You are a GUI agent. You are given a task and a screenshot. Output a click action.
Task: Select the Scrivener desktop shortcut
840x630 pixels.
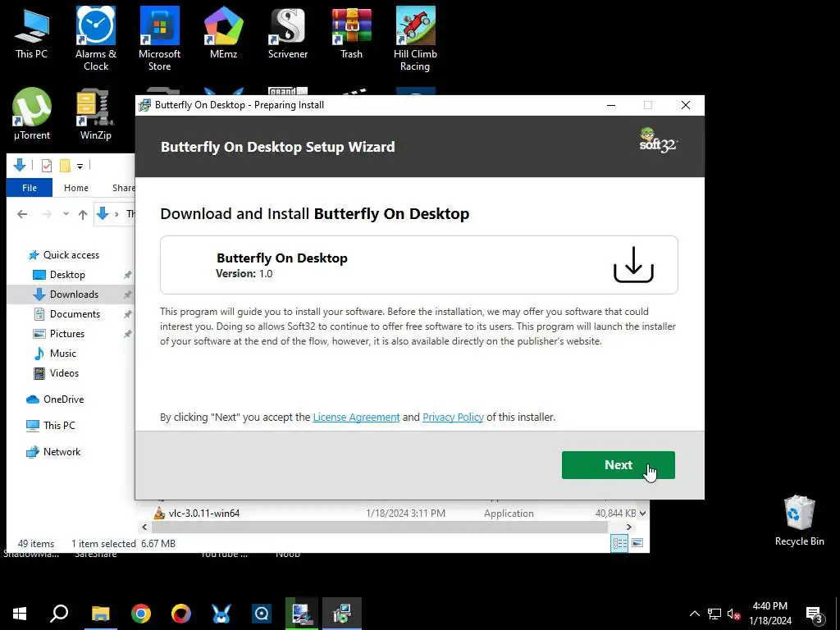click(288, 32)
